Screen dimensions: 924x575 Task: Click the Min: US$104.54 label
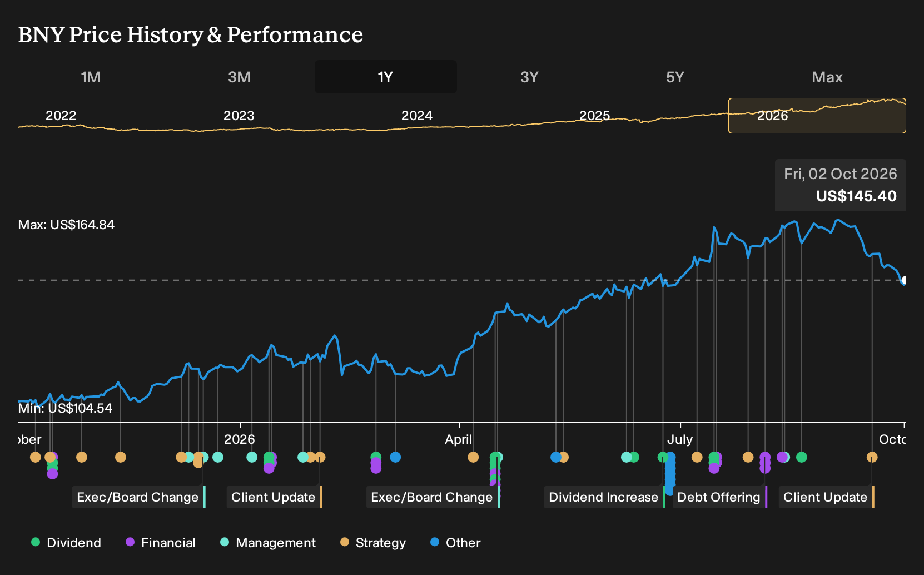pos(65,408)
